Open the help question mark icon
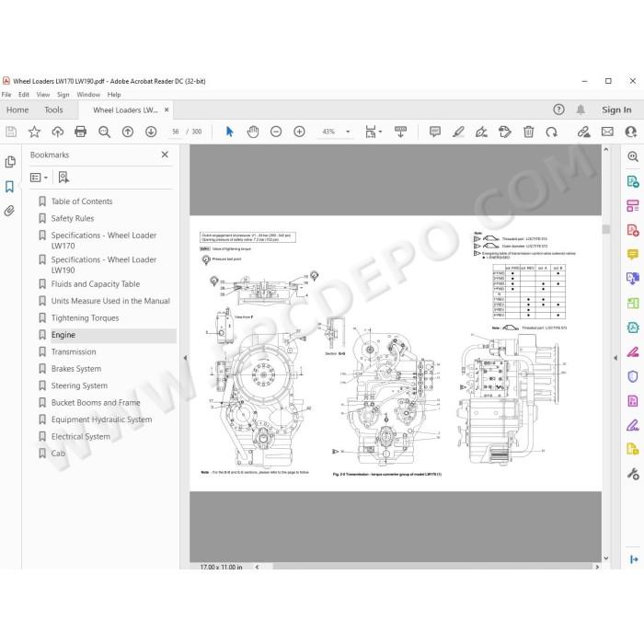644x644 pixels. (x=558, y=109)
